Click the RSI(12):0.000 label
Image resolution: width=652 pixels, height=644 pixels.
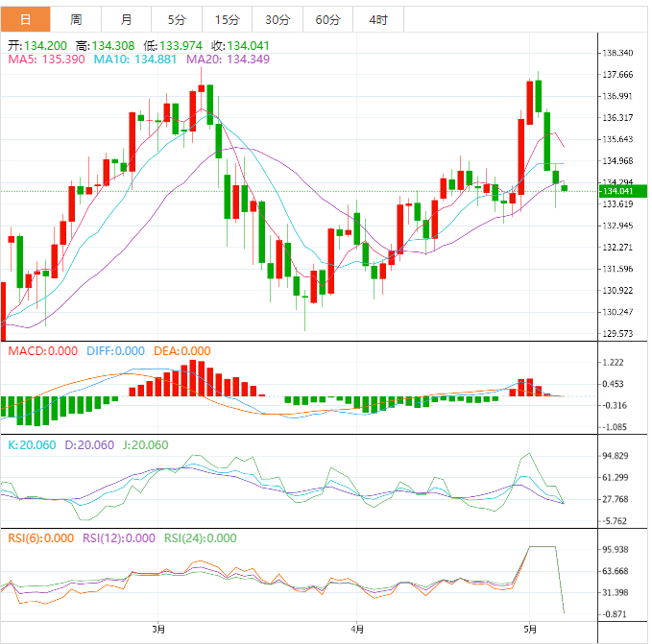coord(119,538)
